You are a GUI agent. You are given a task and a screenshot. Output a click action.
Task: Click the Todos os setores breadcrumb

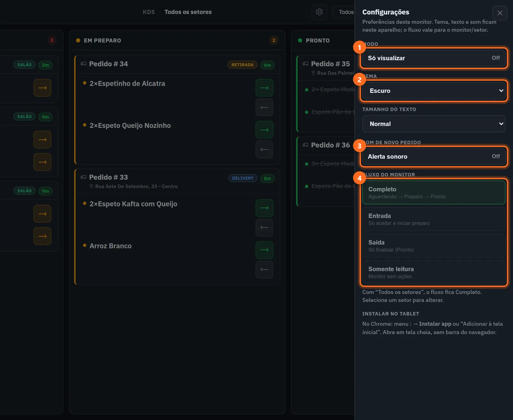(188, 12)
